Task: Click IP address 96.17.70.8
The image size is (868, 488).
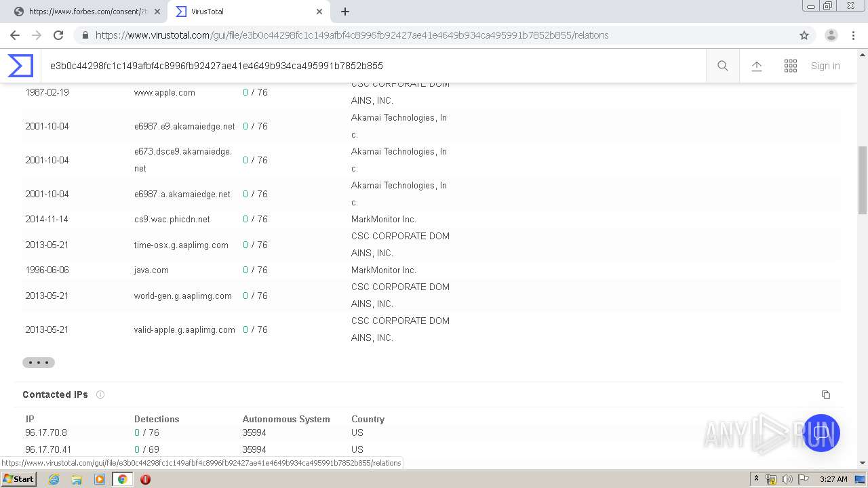Action: click(46, 432)
